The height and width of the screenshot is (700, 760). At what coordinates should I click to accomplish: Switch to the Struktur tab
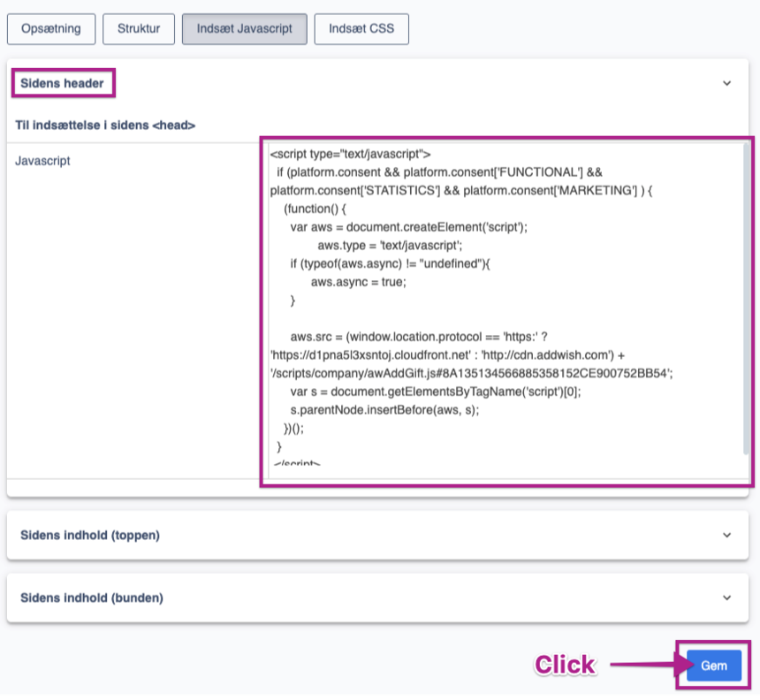[139, 28]
